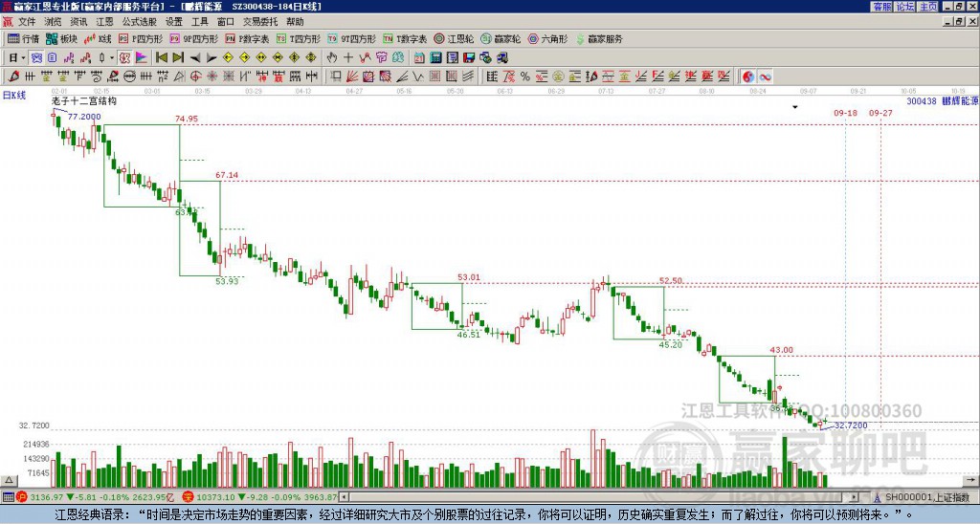Click the 09-27 date marker
This screenshot has width=980, height=524.
pyautogui.click(x=880, y=113)
